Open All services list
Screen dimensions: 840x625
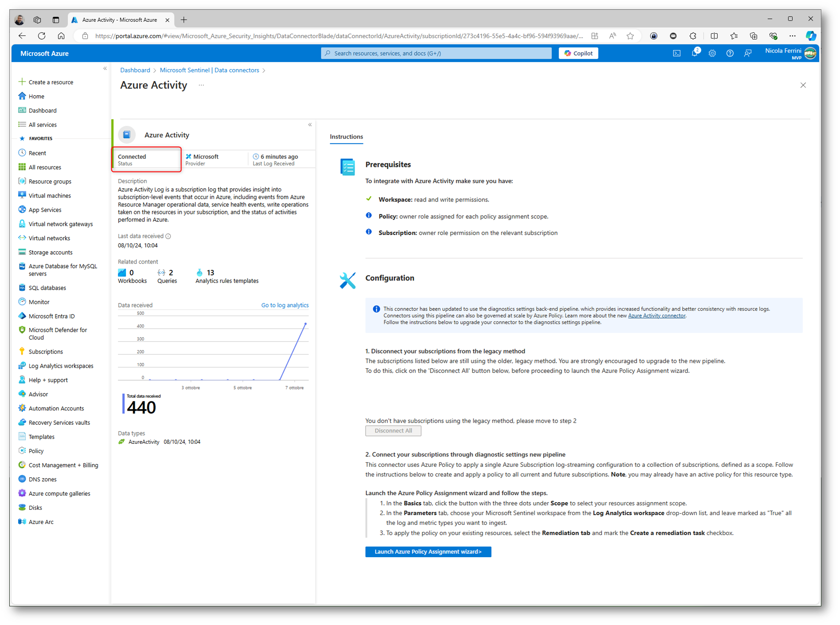coord(37,124)
